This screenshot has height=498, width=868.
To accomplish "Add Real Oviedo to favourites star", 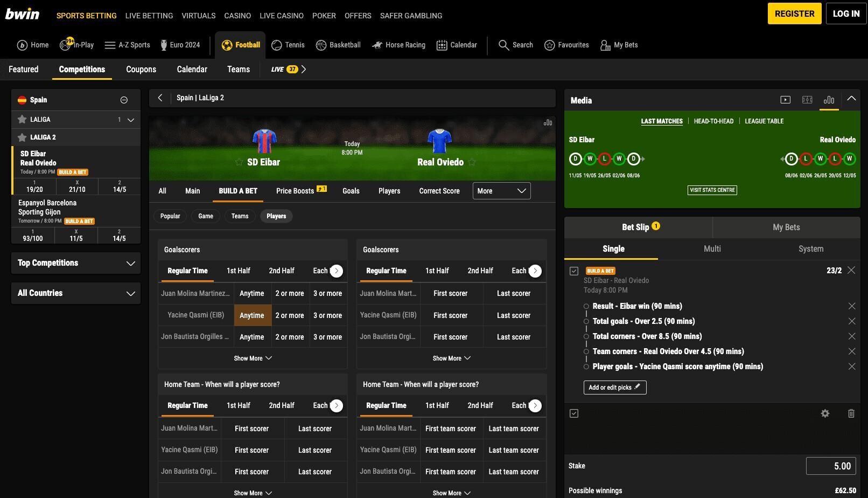I will (x=472, y=162).
